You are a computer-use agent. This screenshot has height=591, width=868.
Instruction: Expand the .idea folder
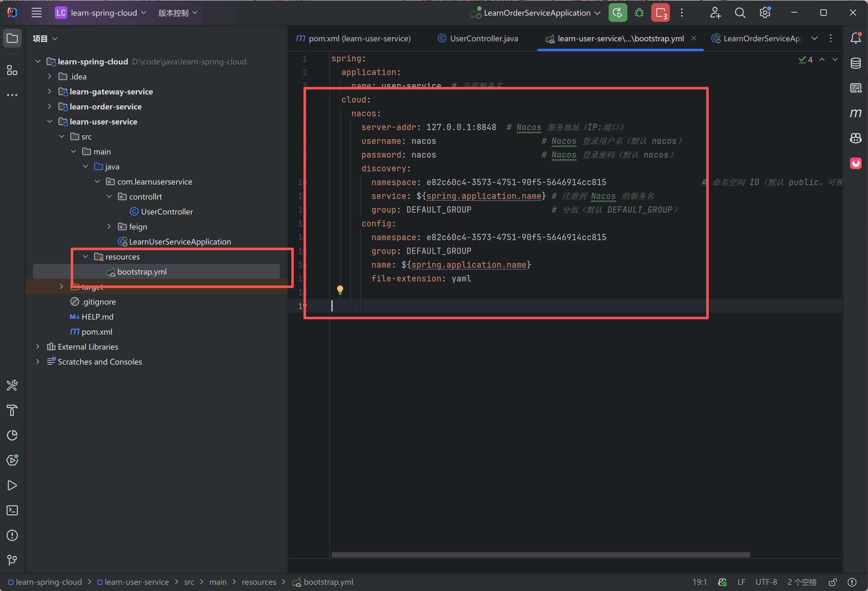(49, 77)
